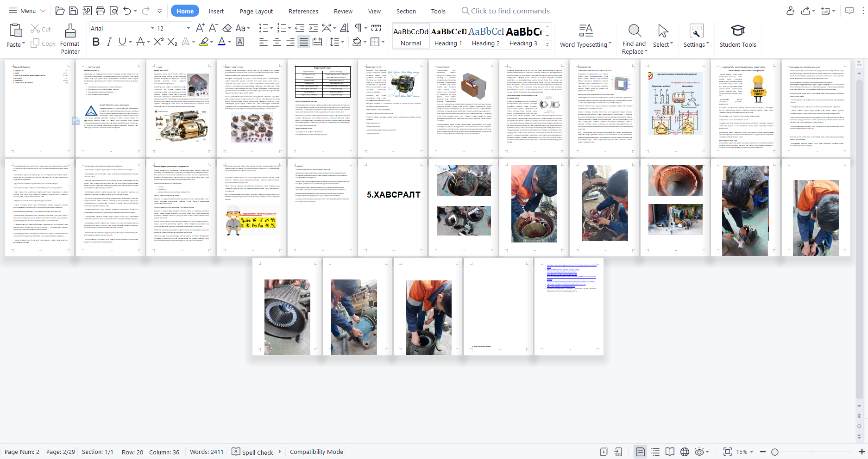The height and width of the screenshot is (459, 868).
Task: Open the 15% zoom level dropdown
Action: pyautogui.click(x=745, y=452)
